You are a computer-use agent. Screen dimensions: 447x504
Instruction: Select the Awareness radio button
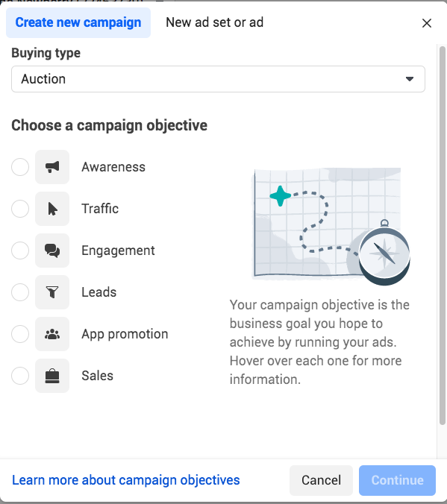point(20,167)
